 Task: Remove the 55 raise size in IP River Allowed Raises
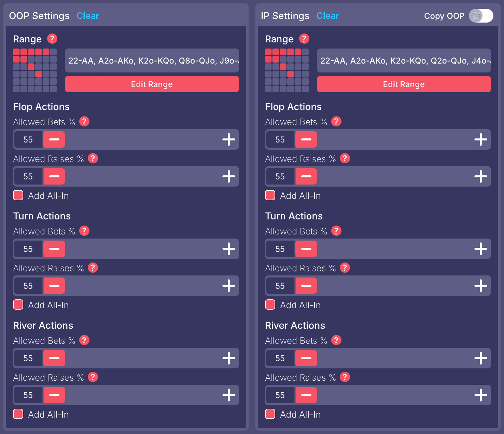(306, 395)
